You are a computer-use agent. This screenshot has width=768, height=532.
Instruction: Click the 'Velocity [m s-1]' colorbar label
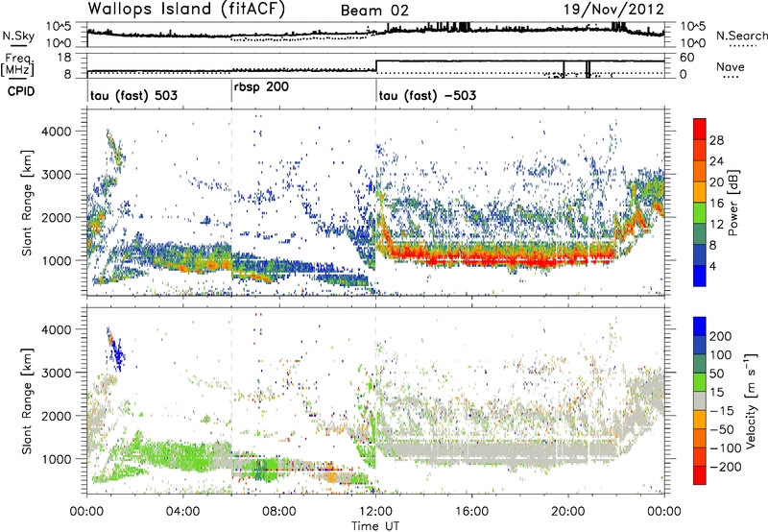[x=750, y=400]
